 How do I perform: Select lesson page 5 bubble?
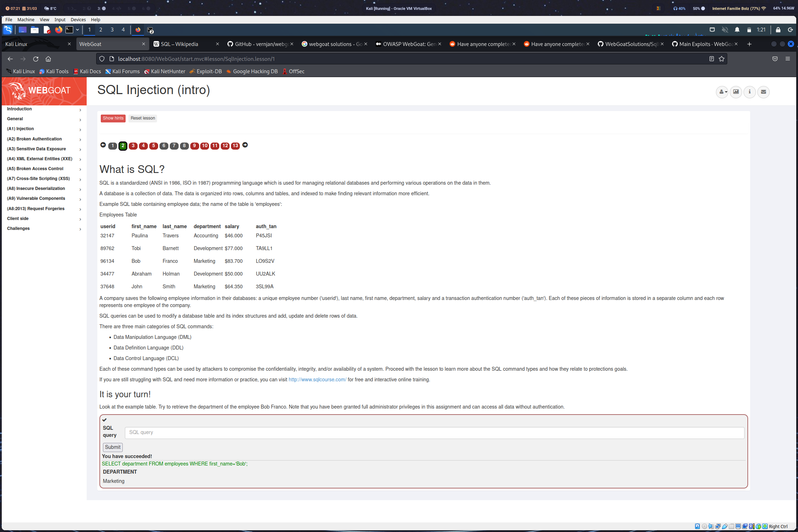pyautogui.click(x=154, y=146)
